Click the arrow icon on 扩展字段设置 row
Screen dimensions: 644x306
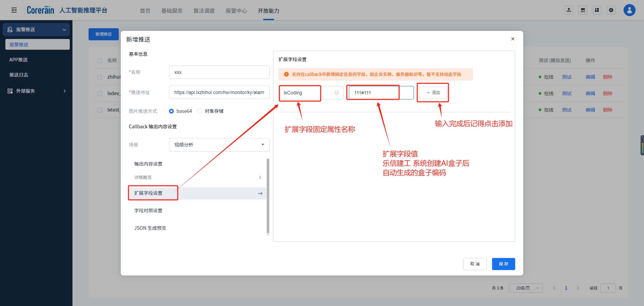click(260, 193)
